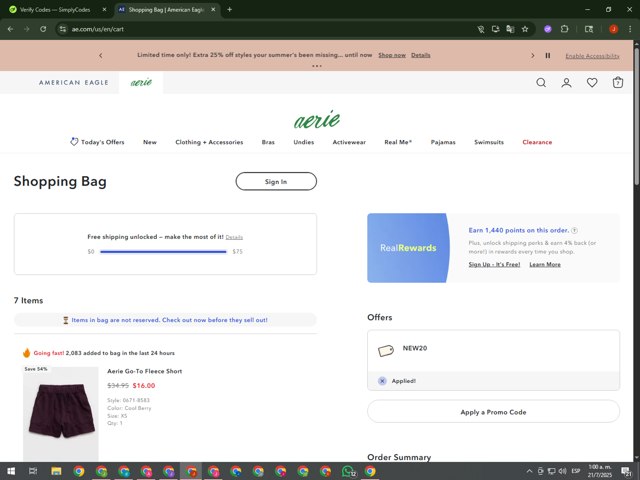Open a new browser tab with the plus icon

(x=229, y=9)
